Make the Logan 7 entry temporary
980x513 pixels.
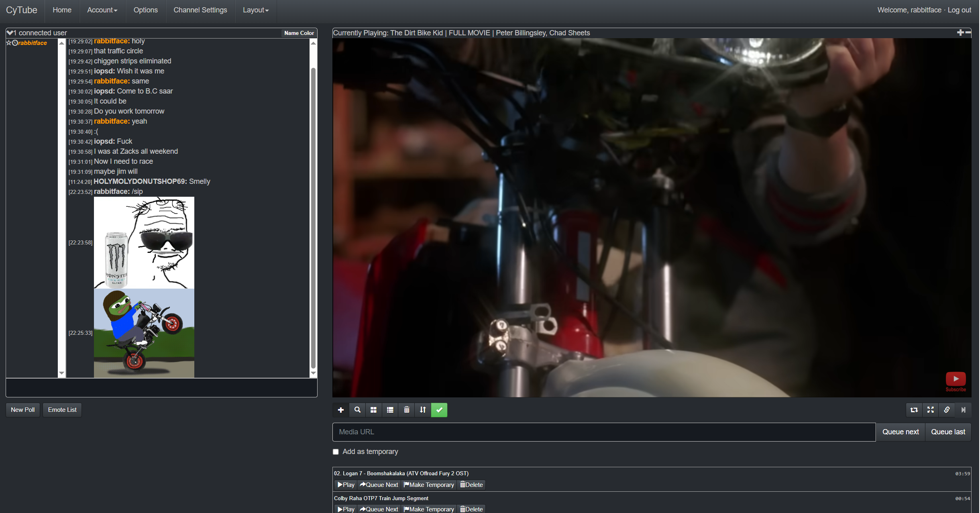point(429,485)
